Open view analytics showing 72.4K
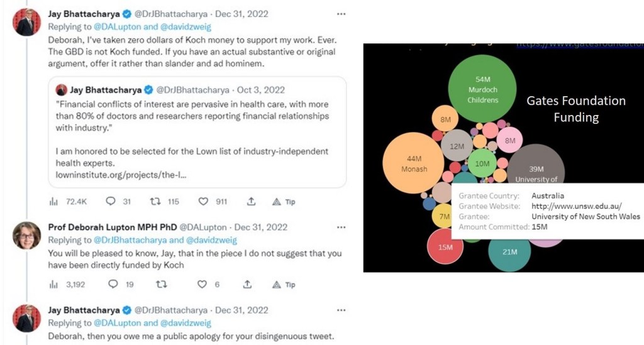644x345 pixels. 54,202
